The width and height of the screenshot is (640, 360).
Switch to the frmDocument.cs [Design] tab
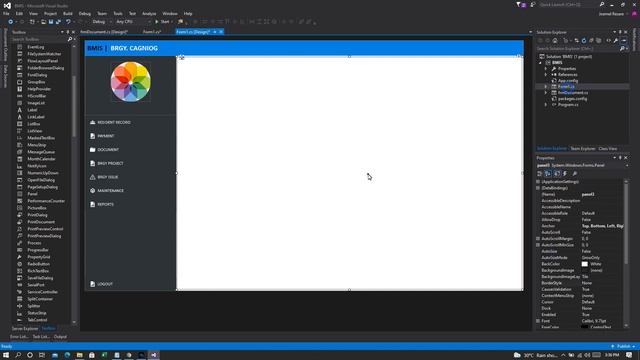click(x=104, y=32)
